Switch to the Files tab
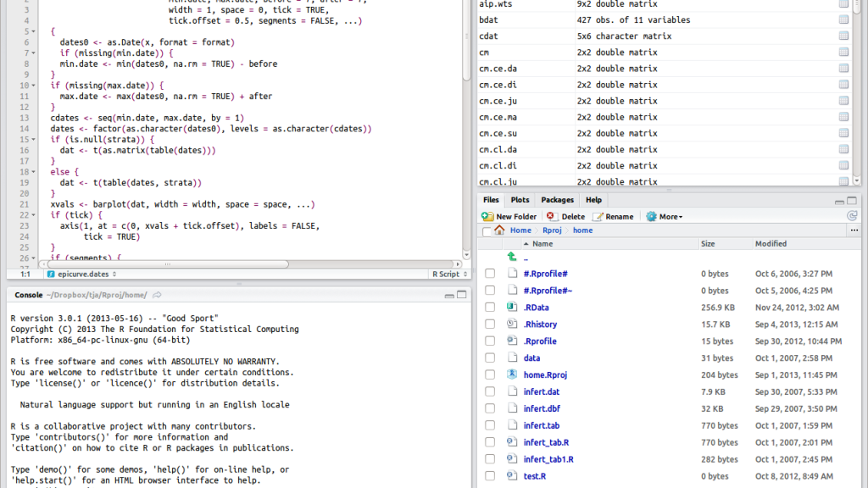 pyautogui.click(x=491, y=200)
